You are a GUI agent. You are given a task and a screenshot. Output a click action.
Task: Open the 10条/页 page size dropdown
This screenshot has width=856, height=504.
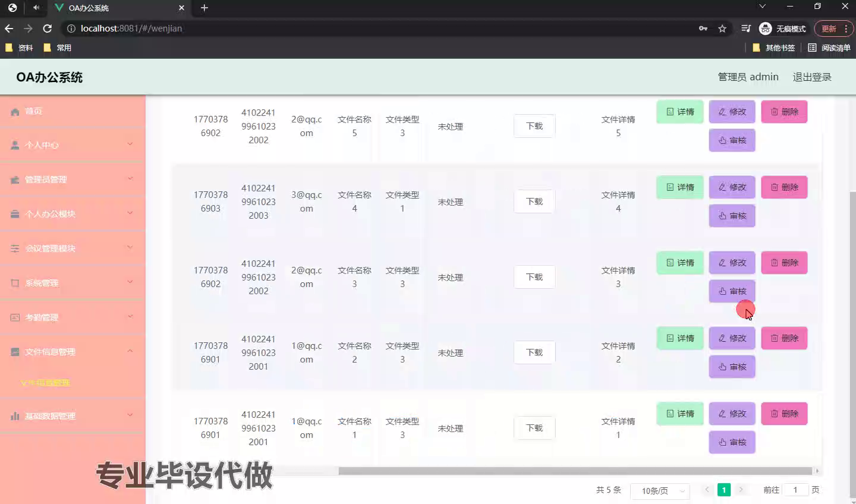coord(660,491)
